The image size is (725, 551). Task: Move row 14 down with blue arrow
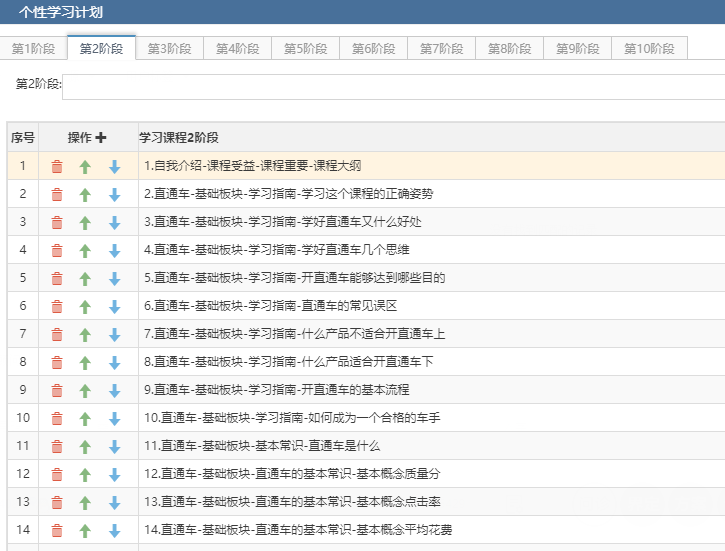coord(114,531)
